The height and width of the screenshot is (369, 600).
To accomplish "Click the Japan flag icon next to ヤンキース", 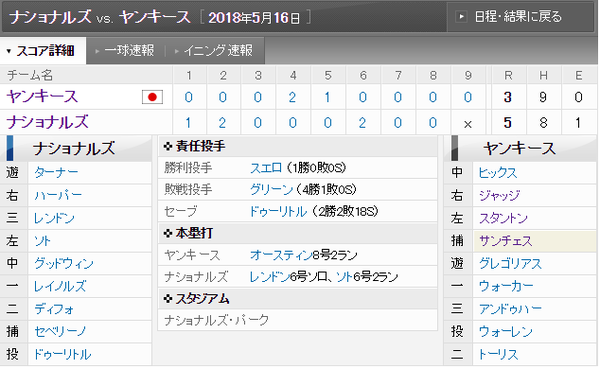I will pos(152,97).
